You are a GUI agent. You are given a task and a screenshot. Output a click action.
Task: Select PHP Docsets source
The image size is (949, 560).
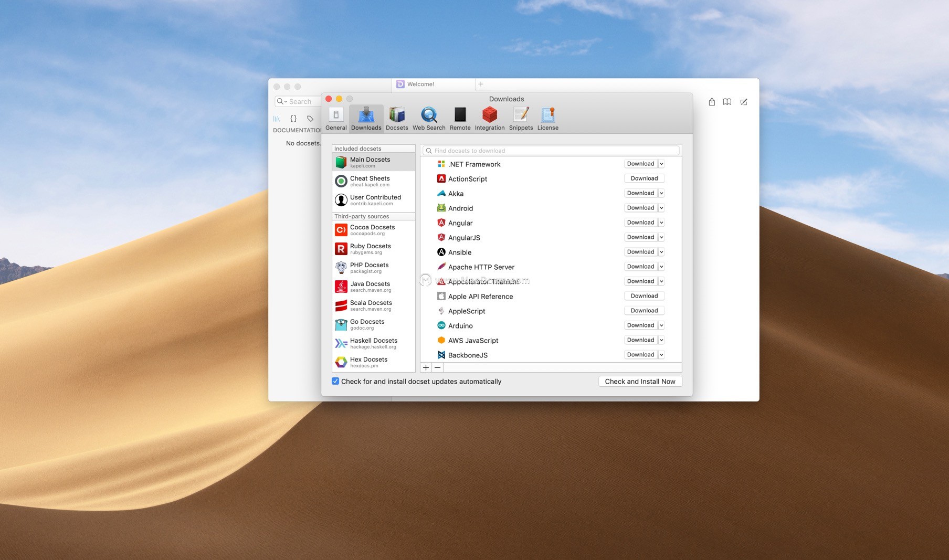pyautogui.click(x=374, y=268)
